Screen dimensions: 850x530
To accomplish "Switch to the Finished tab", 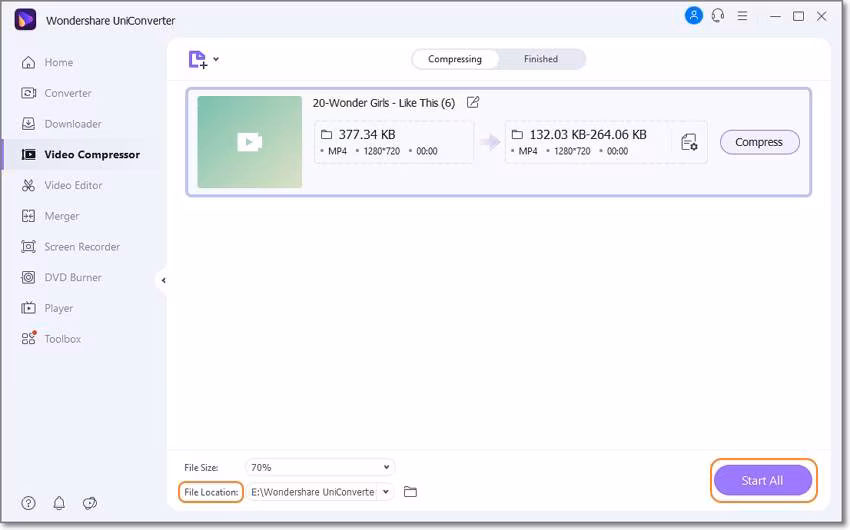I will 540,59.
